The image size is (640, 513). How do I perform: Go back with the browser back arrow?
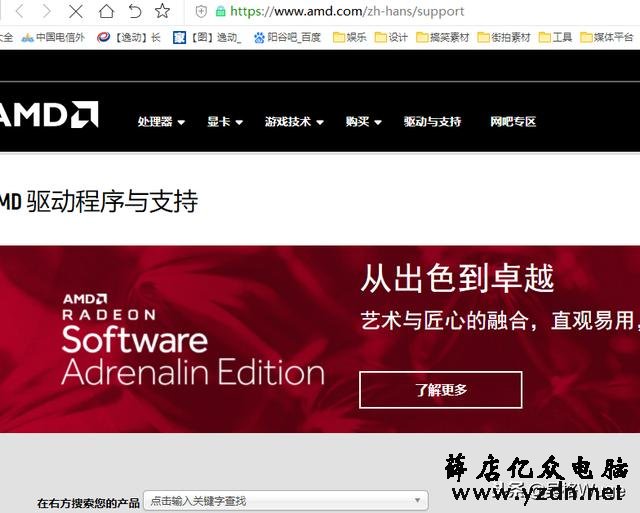19,11
